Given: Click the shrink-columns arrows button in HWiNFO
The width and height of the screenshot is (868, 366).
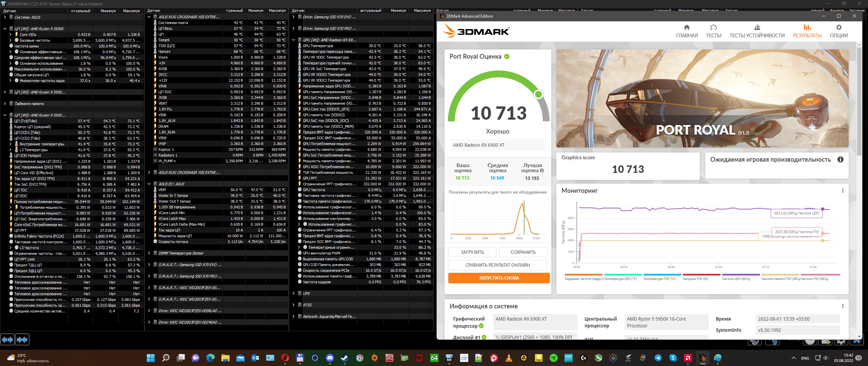Looking at the screenshot, I should pyautogui.click(x=22, y=339).
